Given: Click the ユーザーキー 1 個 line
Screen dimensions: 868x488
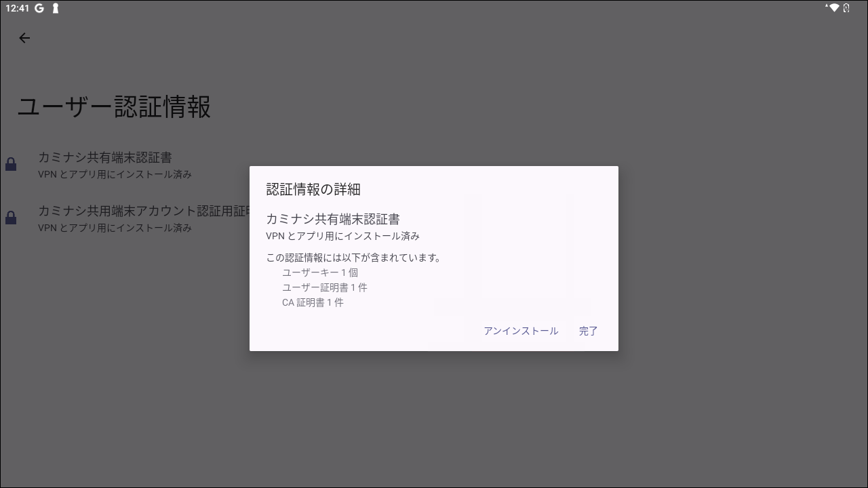Looking at the screenshot, I should pyautogui.click(x=320, y=272).
